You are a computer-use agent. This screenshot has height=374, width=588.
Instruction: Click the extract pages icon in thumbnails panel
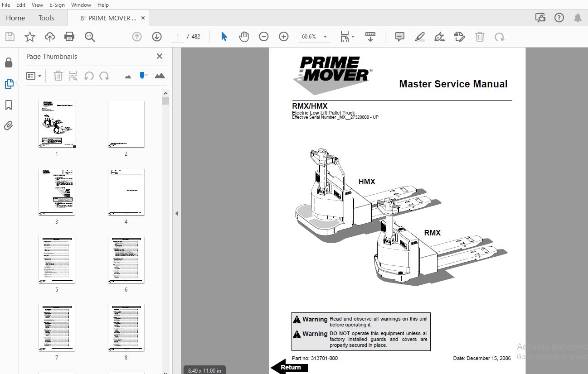coord(73,76)
